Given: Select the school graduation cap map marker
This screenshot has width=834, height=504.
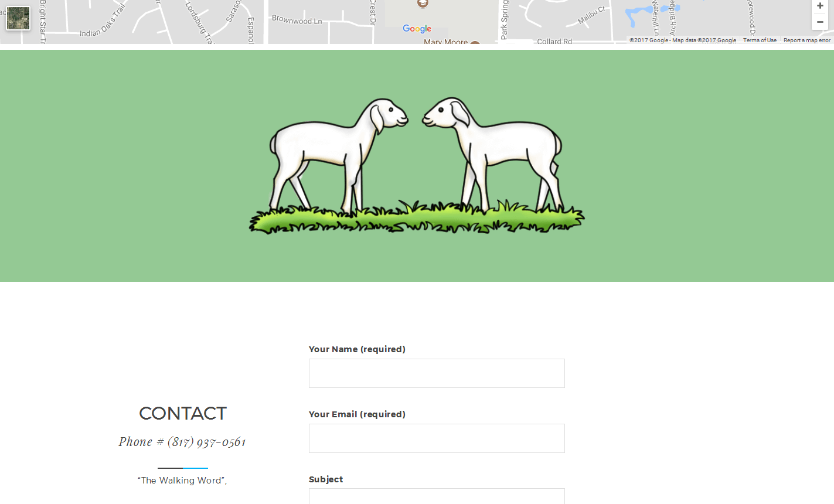Looking at the screenshot, I should point(423,3).
